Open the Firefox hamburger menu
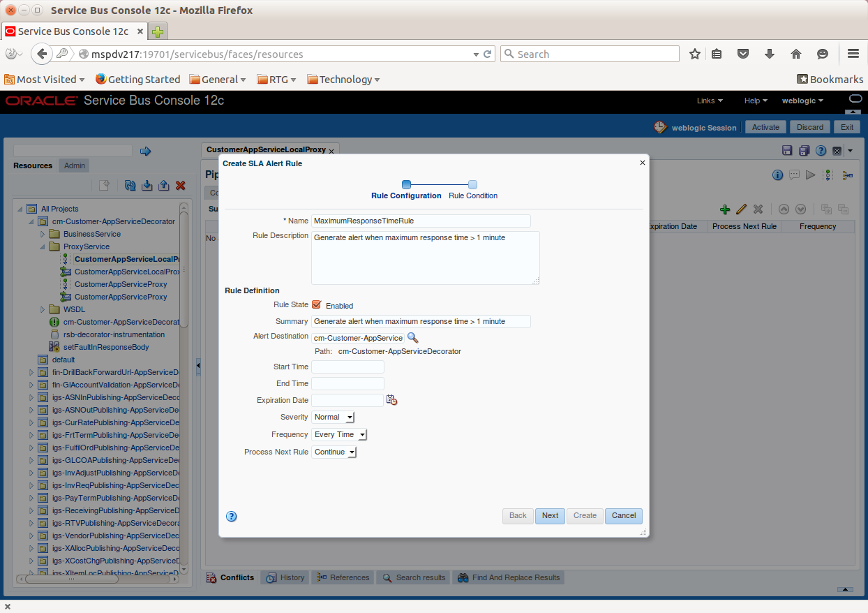The width and height of the screenshot is (868, 613). pos(853,54)
